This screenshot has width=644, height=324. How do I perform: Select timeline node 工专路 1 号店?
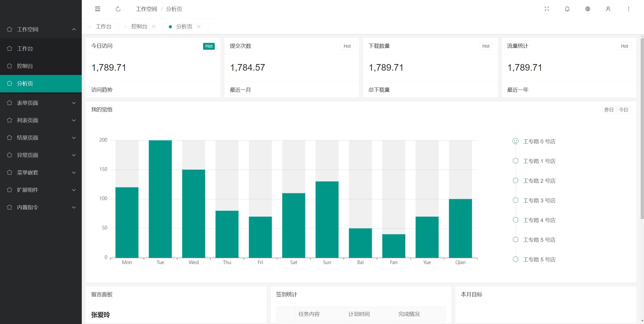click(x=539, y=161)
